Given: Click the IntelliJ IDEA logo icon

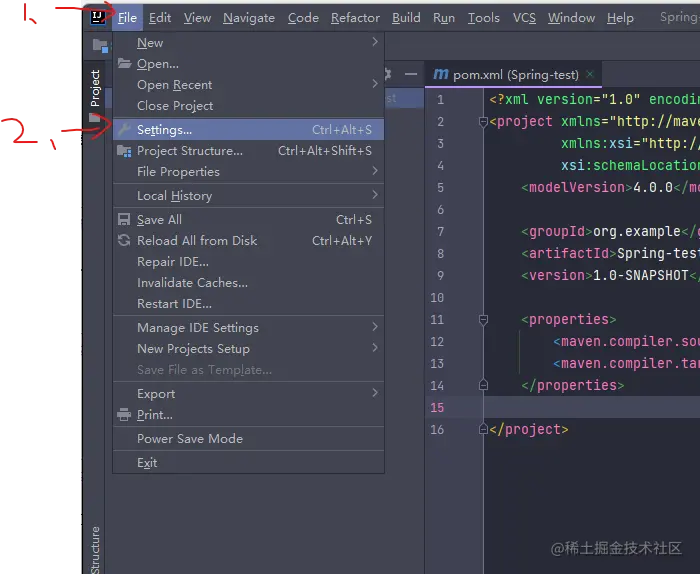Looking at the screenshot, I should [98, 18].
